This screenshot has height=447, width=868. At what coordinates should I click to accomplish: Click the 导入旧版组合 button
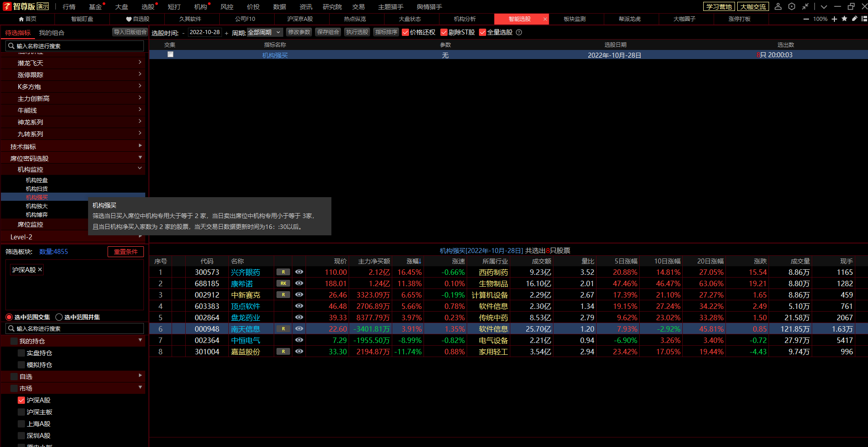pos(130,32)
